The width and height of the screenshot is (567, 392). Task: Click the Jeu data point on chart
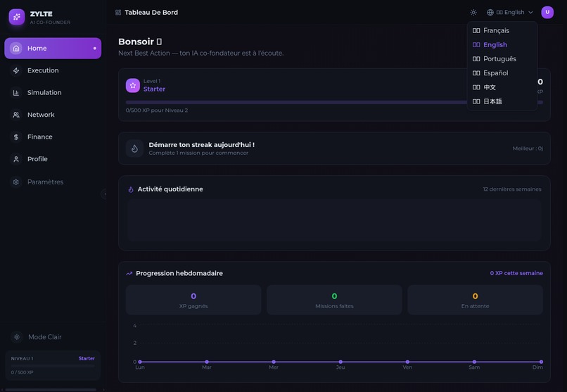coord(340,362)
